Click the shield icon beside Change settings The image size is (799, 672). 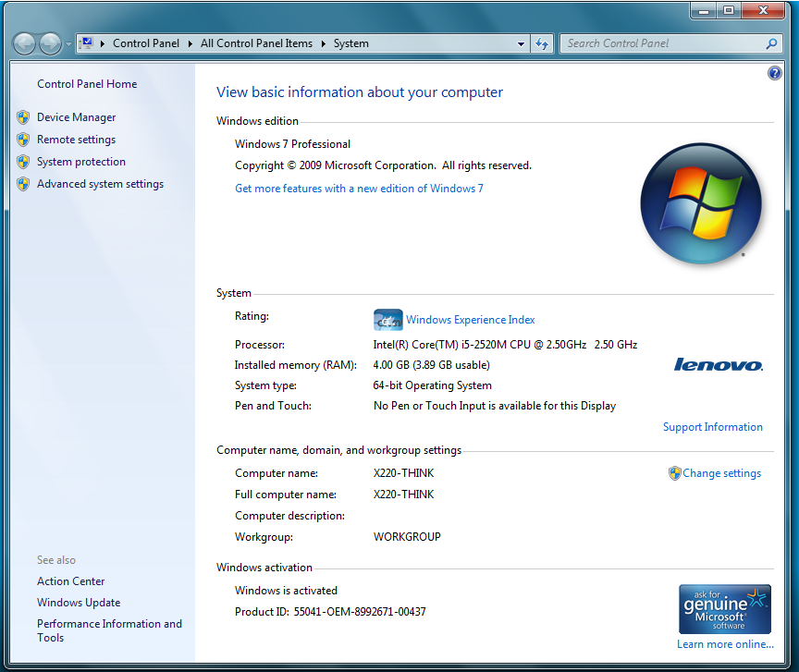coord(675,473)
